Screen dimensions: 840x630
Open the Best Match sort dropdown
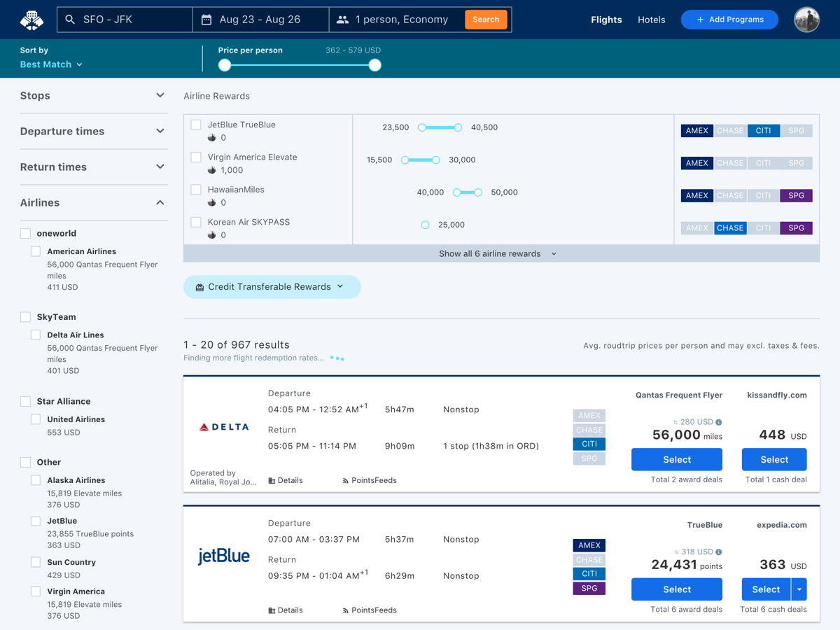pos(51,64)
